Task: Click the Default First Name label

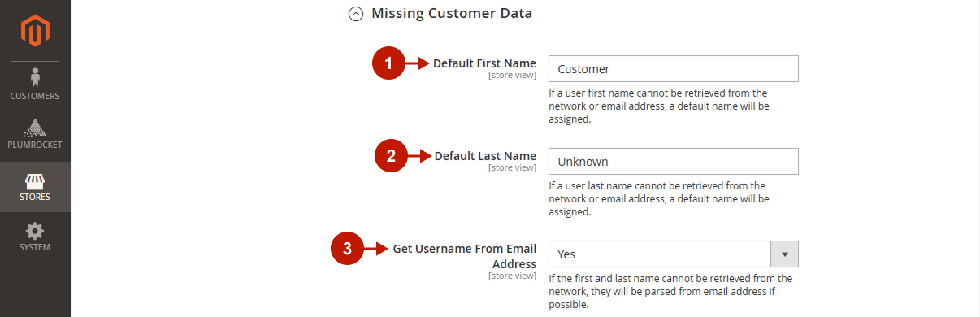Action: [484, 63]
